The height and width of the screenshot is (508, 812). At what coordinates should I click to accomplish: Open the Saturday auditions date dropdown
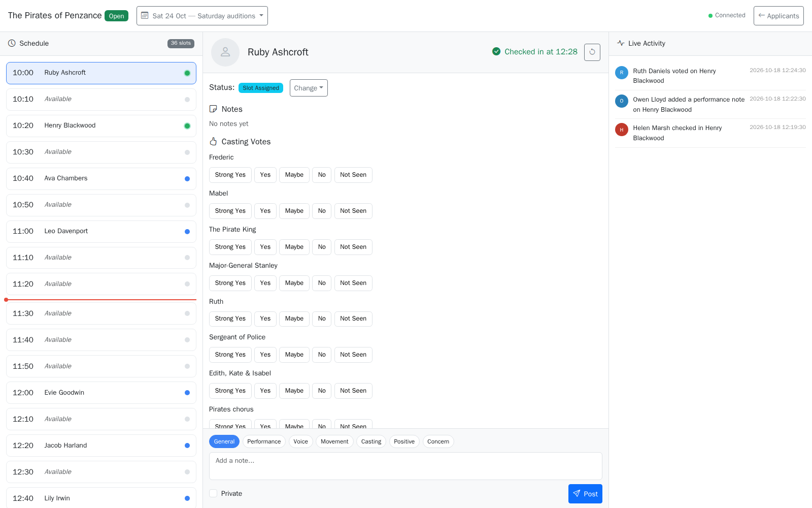point(202,16)
